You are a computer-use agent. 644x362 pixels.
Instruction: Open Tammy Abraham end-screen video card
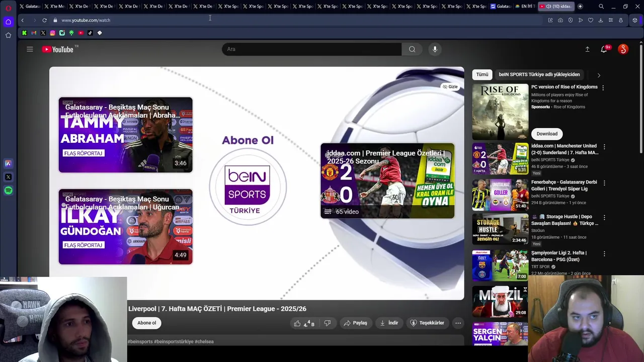click(125, 135)
